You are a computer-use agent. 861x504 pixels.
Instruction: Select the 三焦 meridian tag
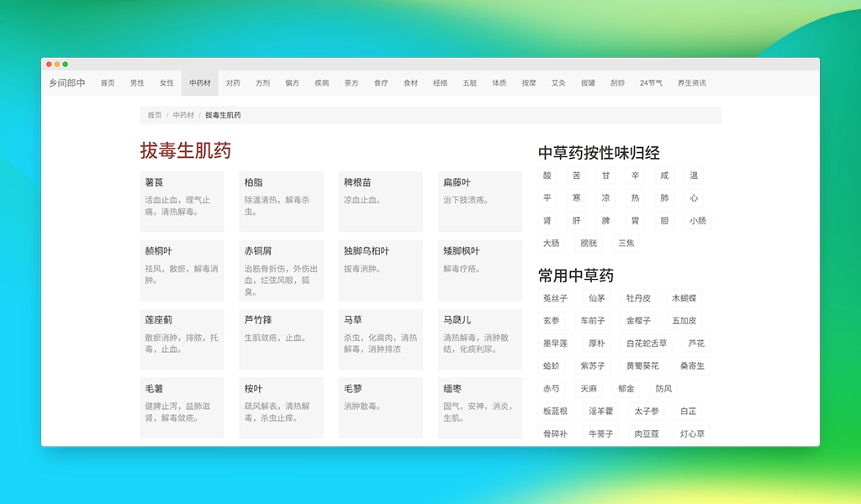(x=626, y=243)
